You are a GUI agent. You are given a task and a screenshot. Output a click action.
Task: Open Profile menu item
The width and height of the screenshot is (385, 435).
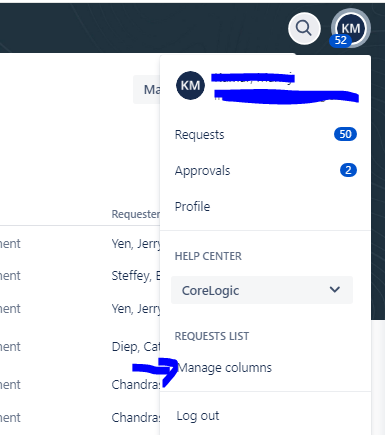pyautogui.click(x=192, y=207)
